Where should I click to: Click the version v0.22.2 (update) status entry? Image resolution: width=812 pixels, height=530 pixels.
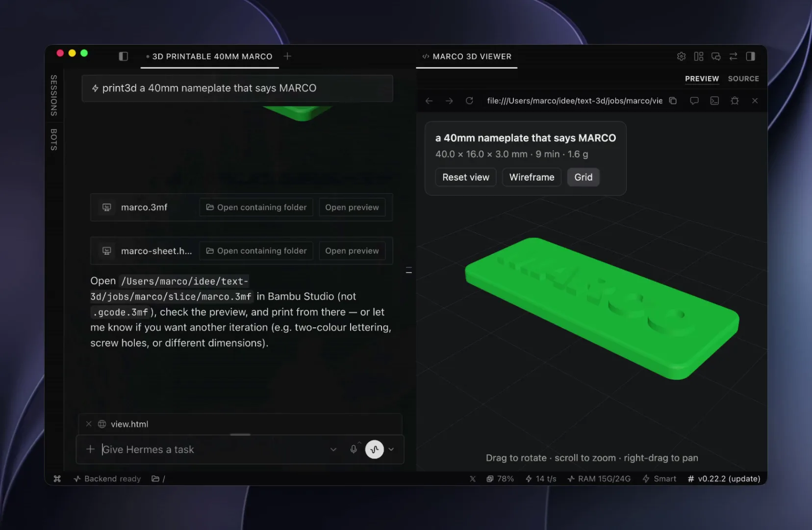(724, 478)
